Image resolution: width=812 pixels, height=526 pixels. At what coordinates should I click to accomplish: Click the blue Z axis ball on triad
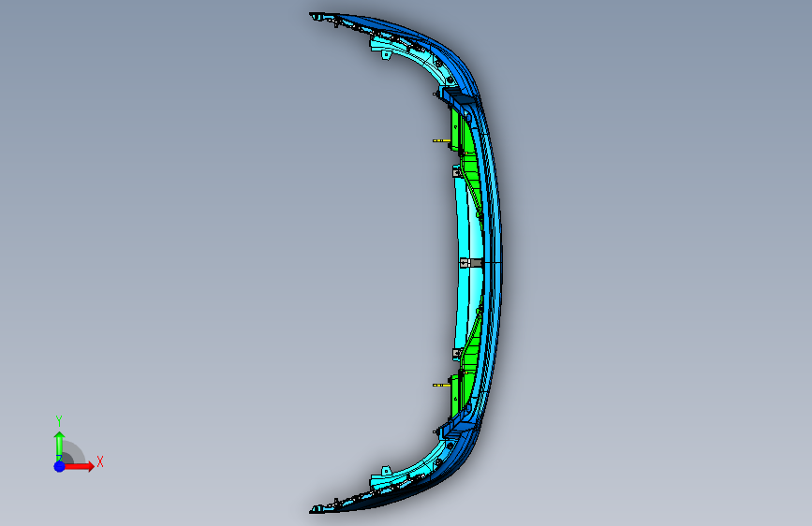tap(60, 466)
